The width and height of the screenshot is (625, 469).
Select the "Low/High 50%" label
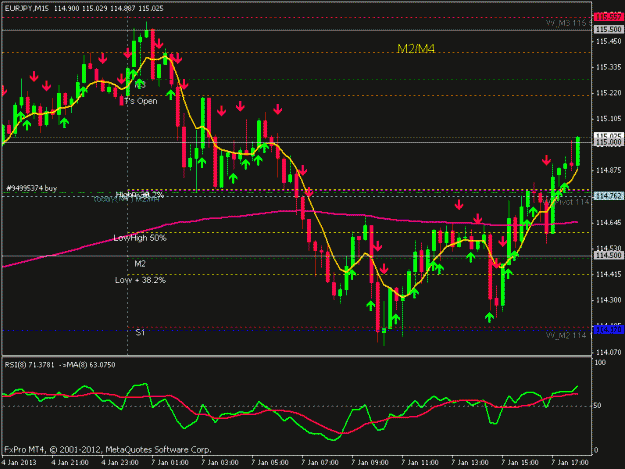tap(140, 238)
